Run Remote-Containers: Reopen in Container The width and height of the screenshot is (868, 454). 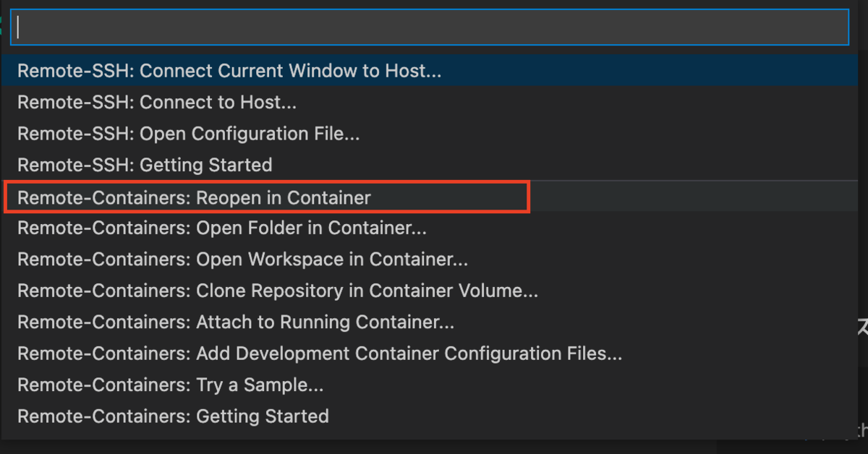click(194, 197)
